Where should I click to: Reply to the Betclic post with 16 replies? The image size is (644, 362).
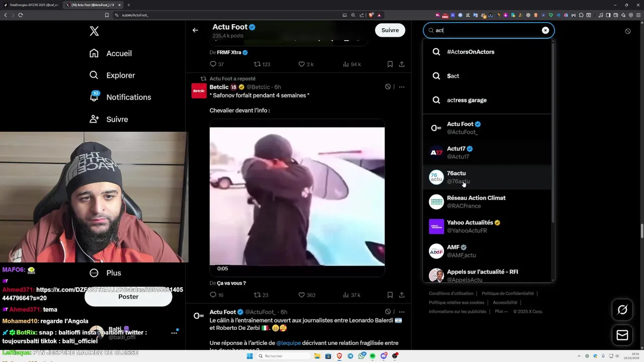[x=217, y=295]
